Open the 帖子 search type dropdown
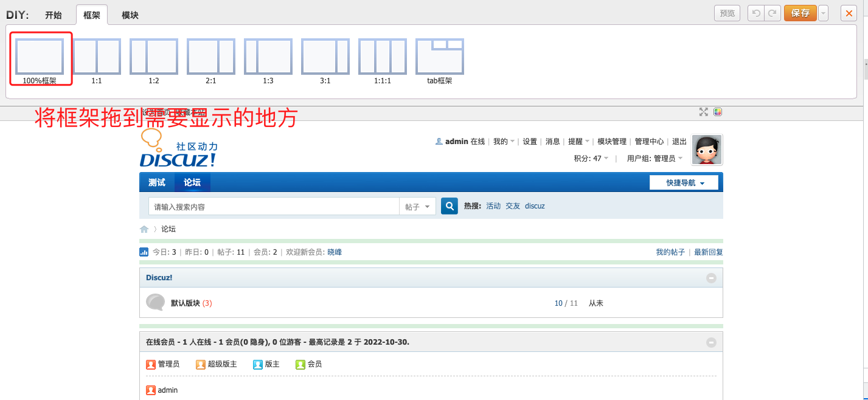This screenshot has width=868, height=400. (417, 207)
